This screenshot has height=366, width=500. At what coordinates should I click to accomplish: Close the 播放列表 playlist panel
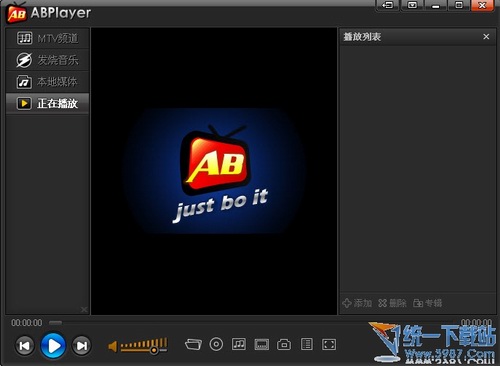tap(486, 37)
